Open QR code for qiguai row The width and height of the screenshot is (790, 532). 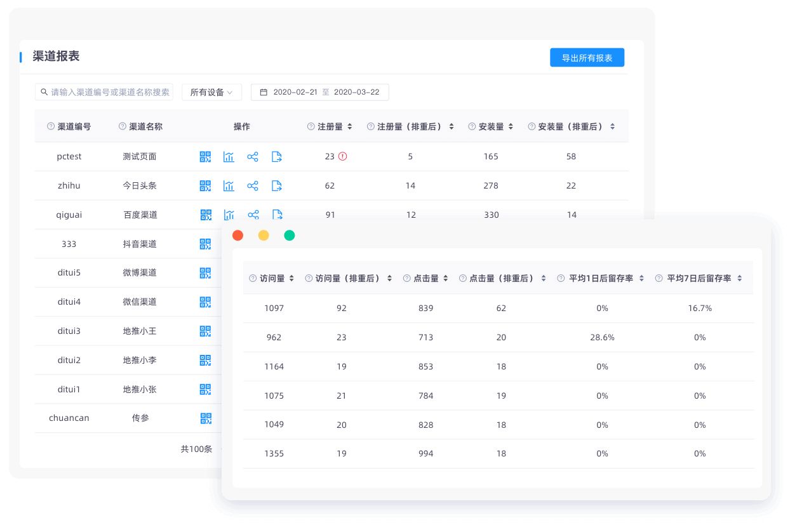(x=206, y=215)
